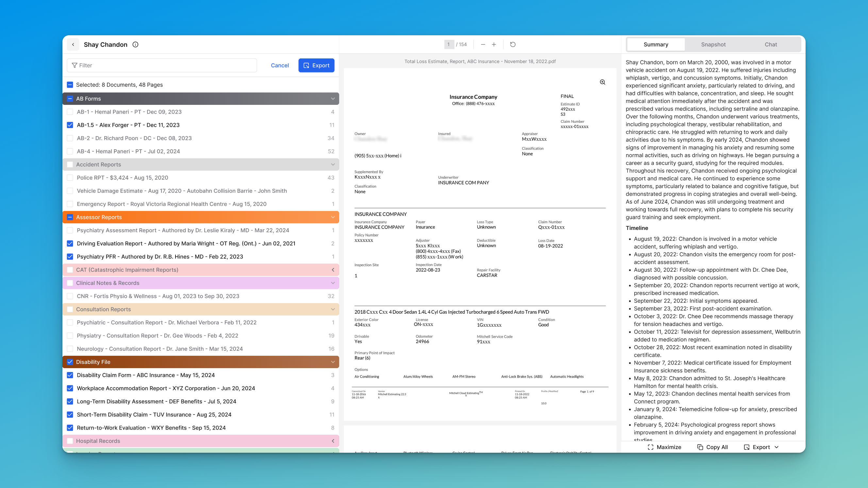Click the magnifier icon on document page
The image size is (868, 488).
(x=603, y=82)
